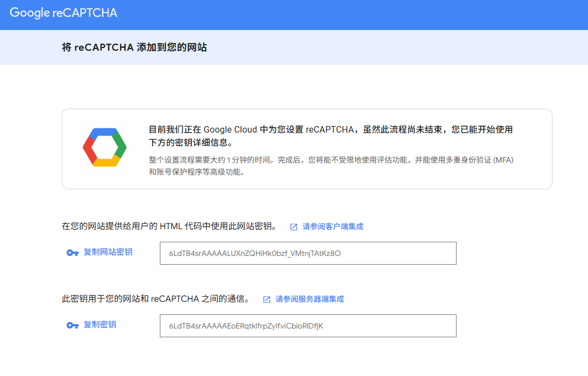
Task: Click the page title 将 reCAPTCHA 添加到您的网站
Action: click(x=134, y=47)
